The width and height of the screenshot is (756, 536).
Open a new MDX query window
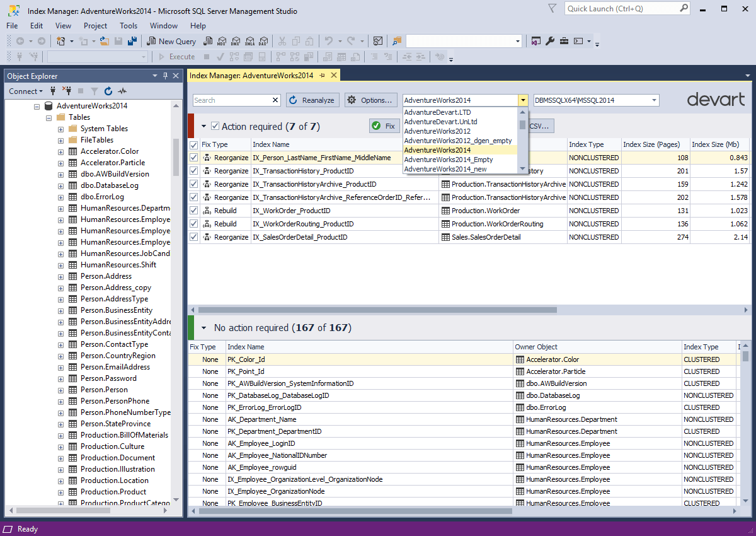[221, 41]
